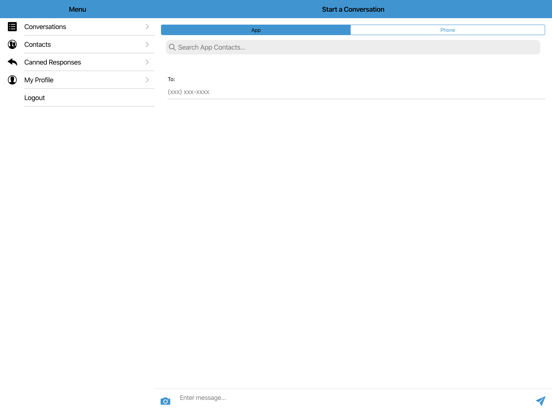Image resolution: width=552 pixels, height=414 pixels.
Task: Click the Logout link
Action: point(34,98)
